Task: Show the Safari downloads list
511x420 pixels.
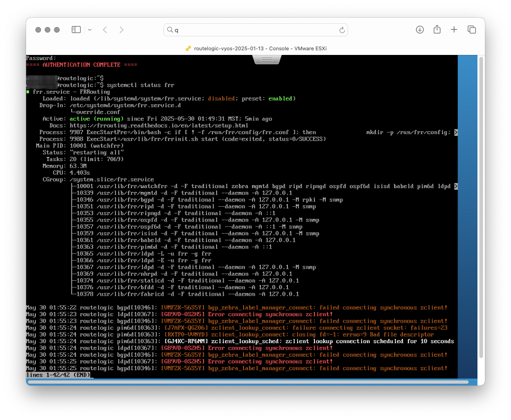Action: (x=420, y=30)
